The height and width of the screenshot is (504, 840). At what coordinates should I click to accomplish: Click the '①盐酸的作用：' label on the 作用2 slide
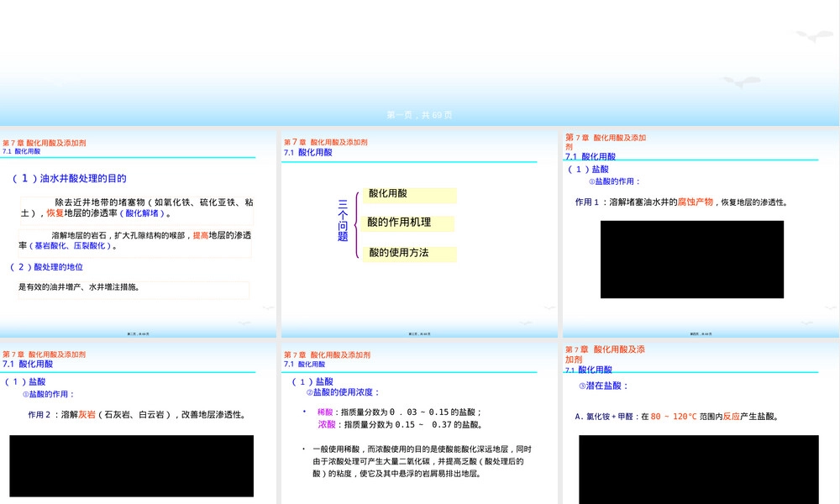click(x=48, y=394)
